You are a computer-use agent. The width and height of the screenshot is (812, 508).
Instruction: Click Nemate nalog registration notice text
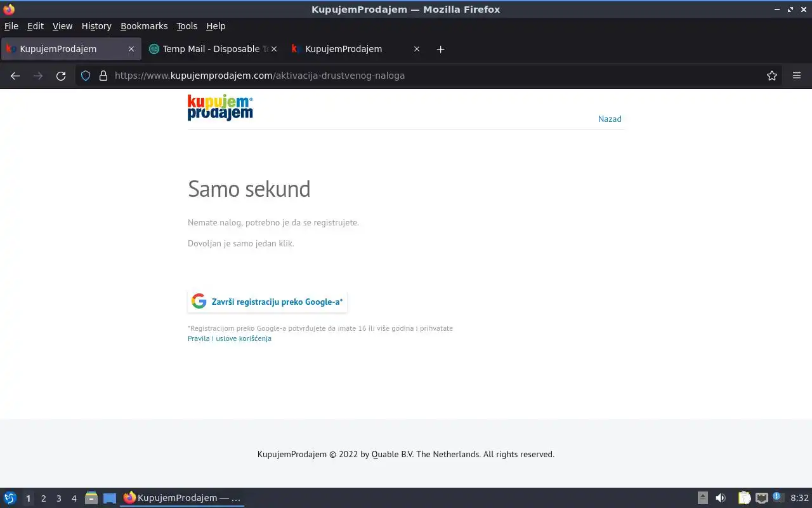point(273,223)
